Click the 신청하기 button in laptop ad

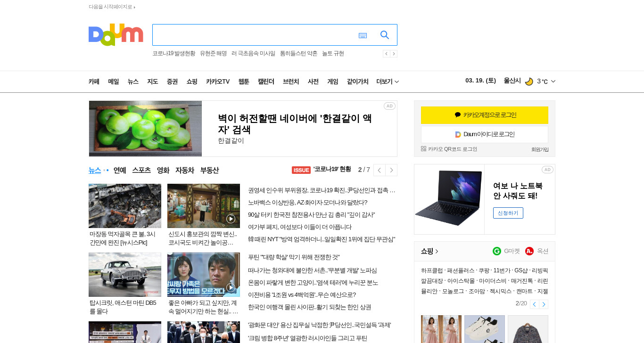[x=508, y=213]
